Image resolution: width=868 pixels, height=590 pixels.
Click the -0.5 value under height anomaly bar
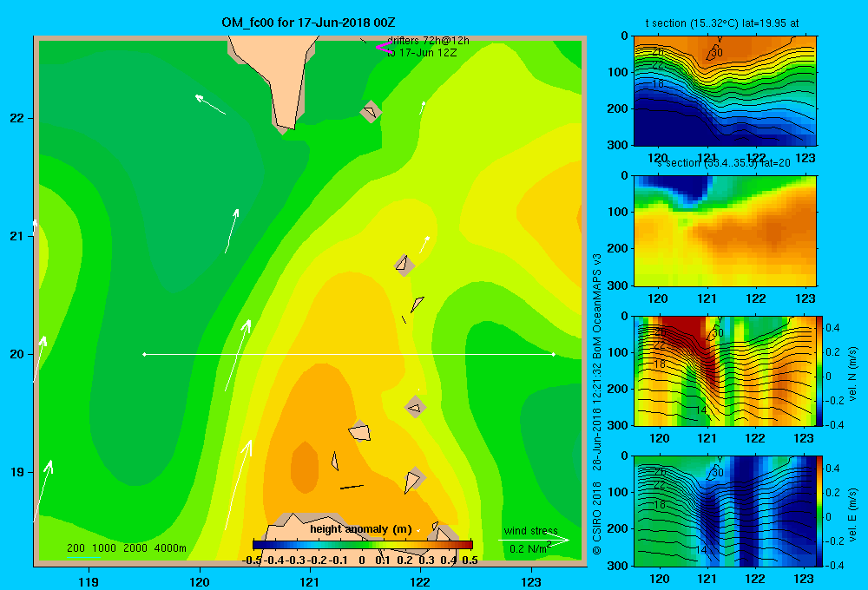(x=252, y=560)
